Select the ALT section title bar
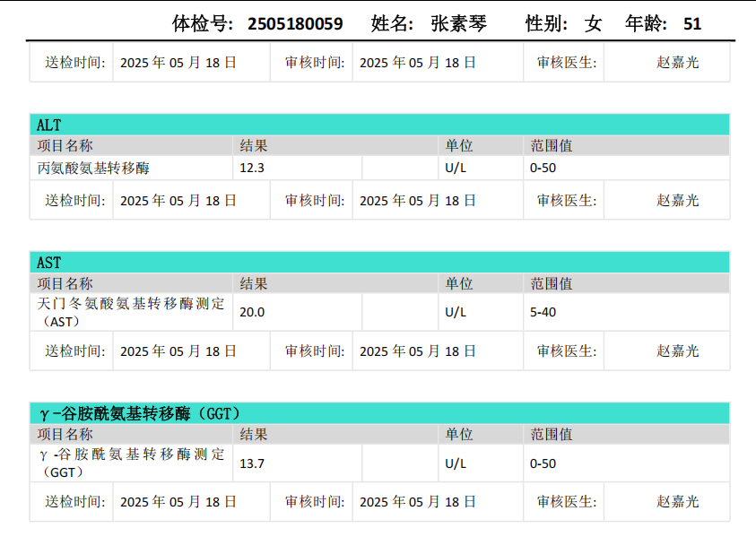Viewport: 756px width, 554px height. [379, 125]
